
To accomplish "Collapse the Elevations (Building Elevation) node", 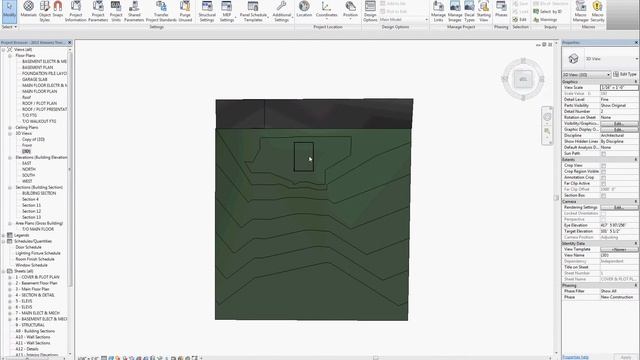I will pos(10,158).
